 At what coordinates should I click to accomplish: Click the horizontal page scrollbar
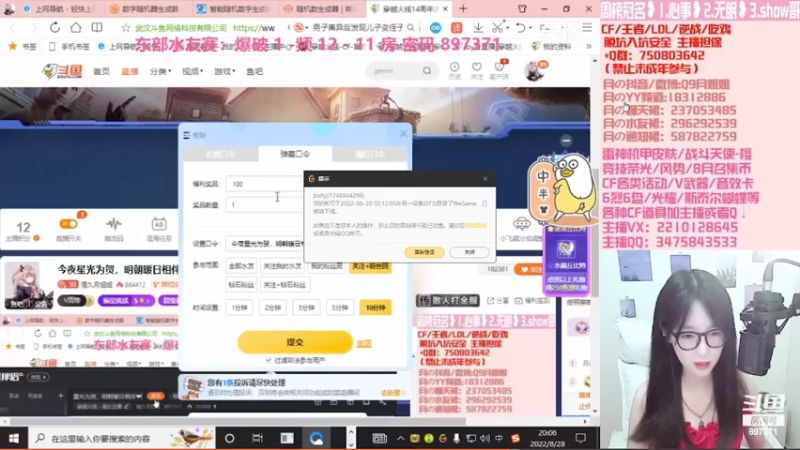pos(238,421)
